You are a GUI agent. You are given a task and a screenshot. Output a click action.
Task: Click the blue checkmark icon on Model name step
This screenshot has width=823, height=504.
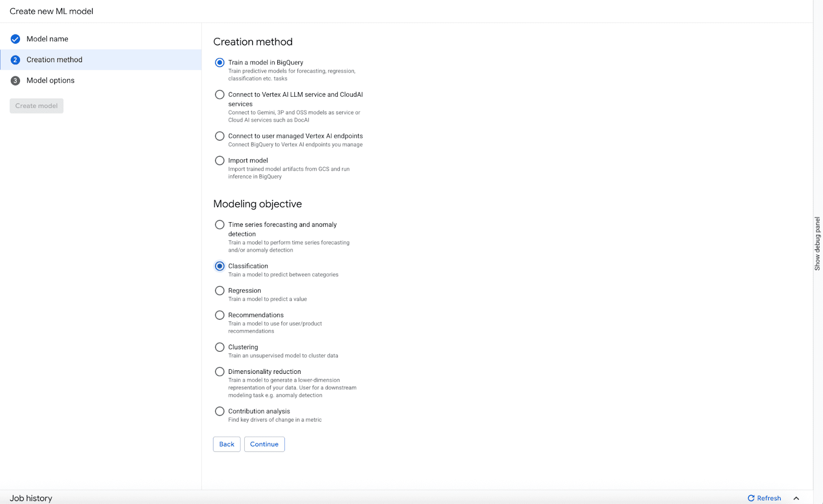coord(15,39)
